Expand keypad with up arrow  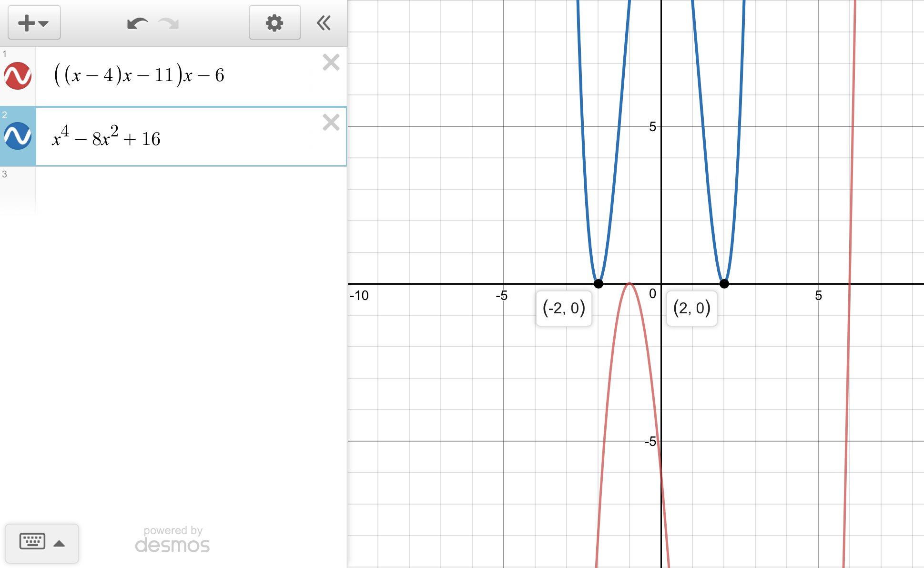(x=60, y=543)
